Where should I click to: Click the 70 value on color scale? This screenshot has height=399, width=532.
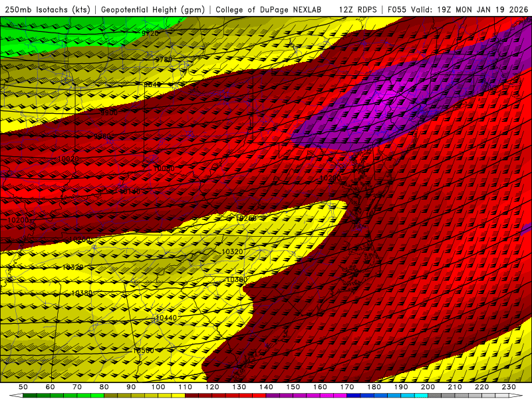pos(77,387)
